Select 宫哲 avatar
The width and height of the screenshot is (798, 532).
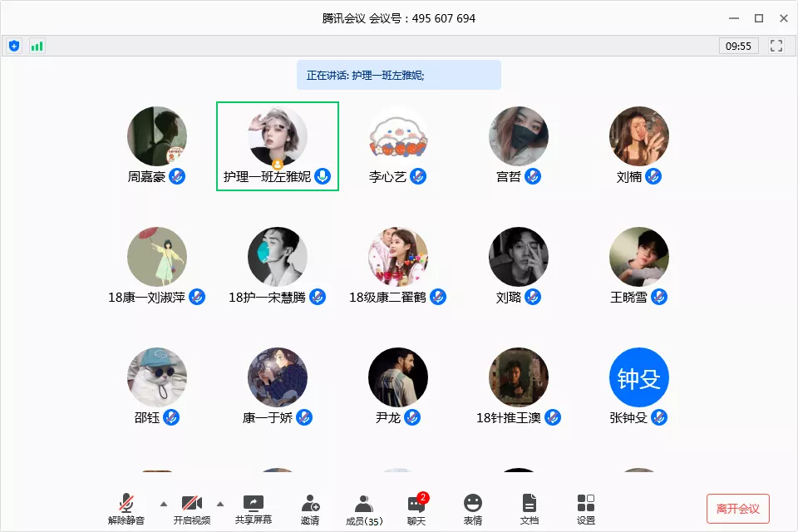click(519, 136)
